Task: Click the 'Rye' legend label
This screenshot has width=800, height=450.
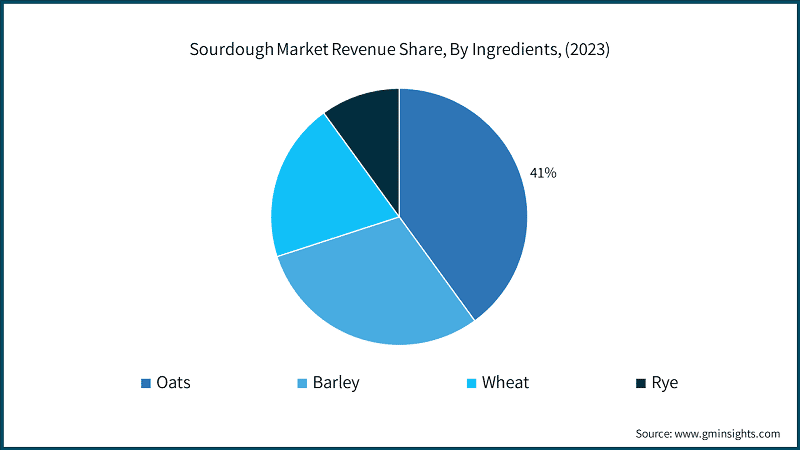Action: (665, 383)
